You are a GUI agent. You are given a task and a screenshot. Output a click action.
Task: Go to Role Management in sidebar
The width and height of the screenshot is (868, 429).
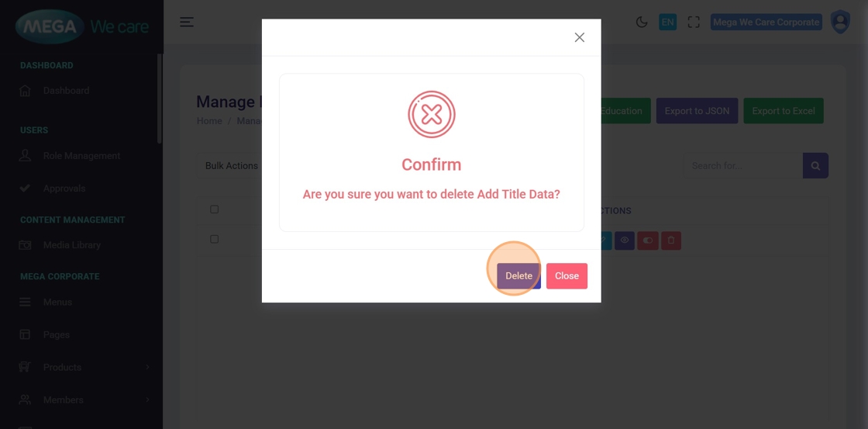81,156
